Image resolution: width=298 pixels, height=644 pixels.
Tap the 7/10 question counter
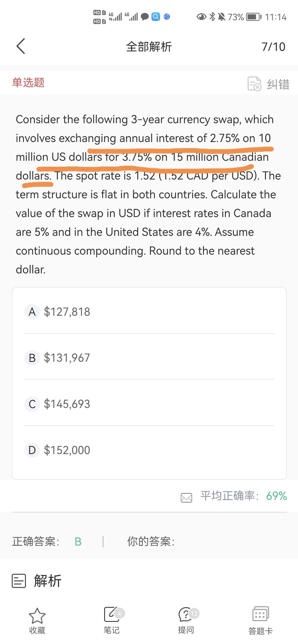pyautogui.click(x=273, y=47)
